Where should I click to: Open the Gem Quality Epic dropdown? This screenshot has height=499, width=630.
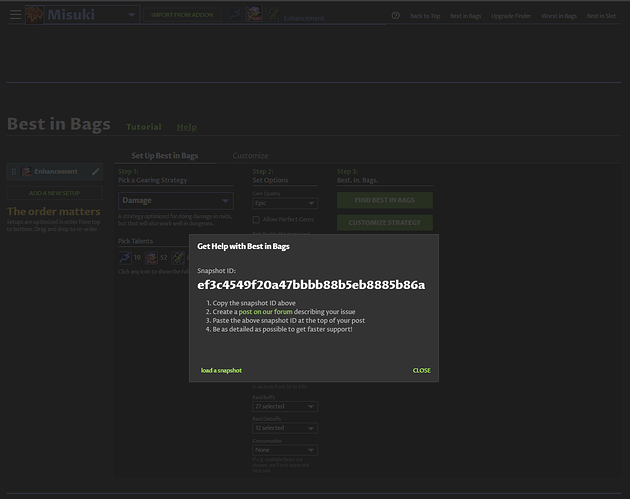(x=285, y=203)
